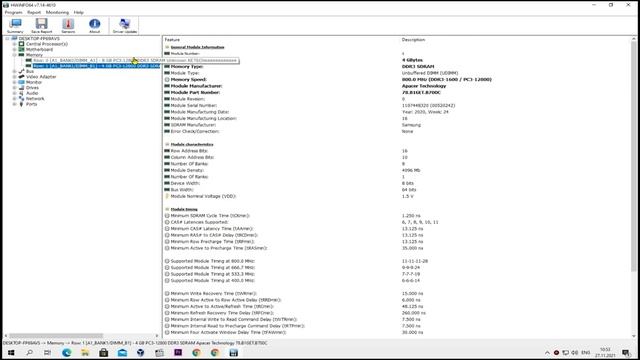Select the Memory Type row label
Image resolution: width=640 pixels, height=360 pixels.
(x=187, y=67)
